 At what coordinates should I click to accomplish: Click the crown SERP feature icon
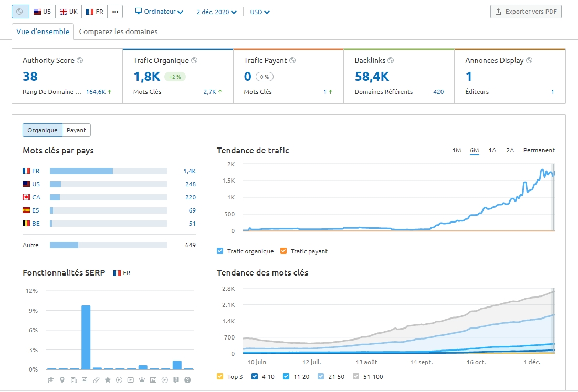click(142, 379)
